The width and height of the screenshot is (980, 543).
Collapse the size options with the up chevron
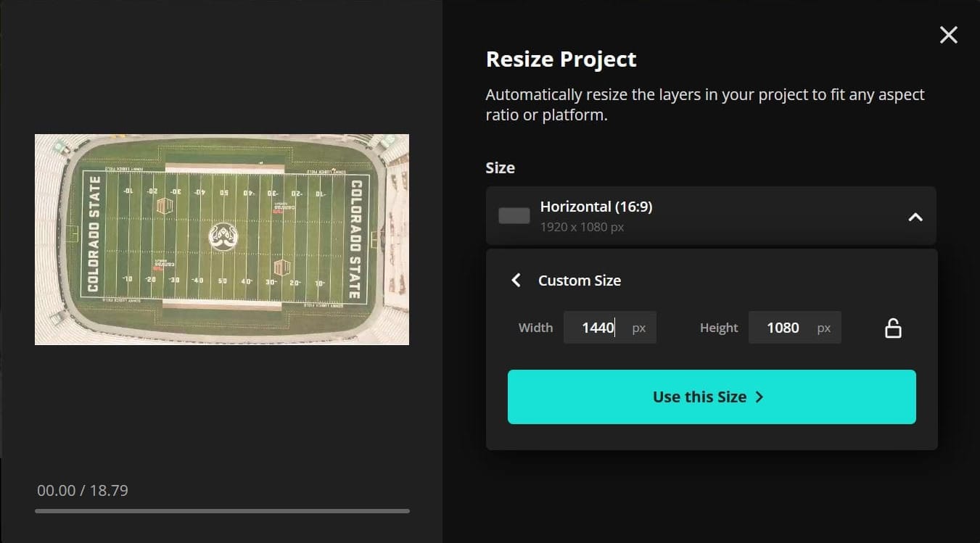tap(915, 215)
